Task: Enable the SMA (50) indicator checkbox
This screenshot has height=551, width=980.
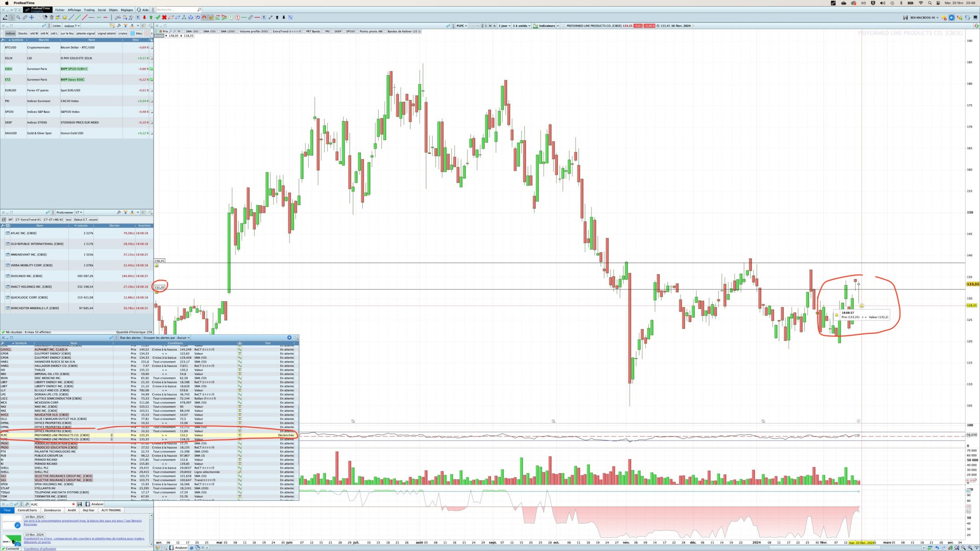Action: tap(201, 31)
